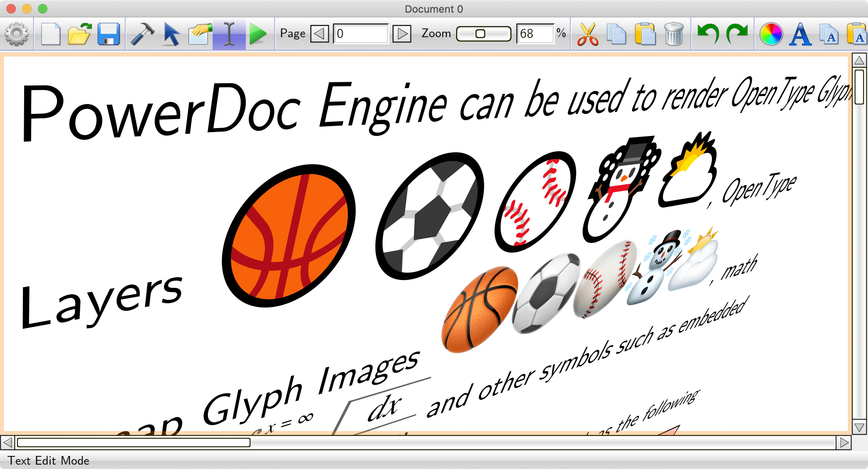Go to the next page
The height and width of the screenshot is (469, 868).
coord(402,34)
